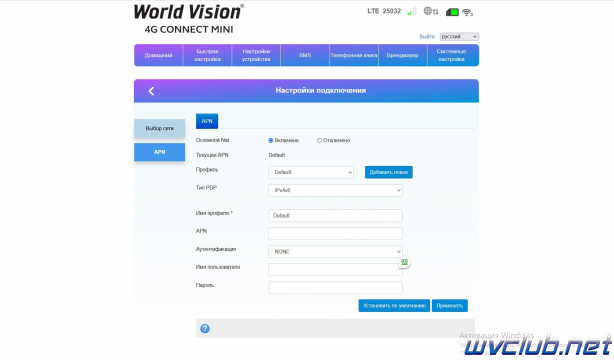Open the Тип PDP dropdown showing IPv4v6
614x360 pixels.
(x=335, y=190)
